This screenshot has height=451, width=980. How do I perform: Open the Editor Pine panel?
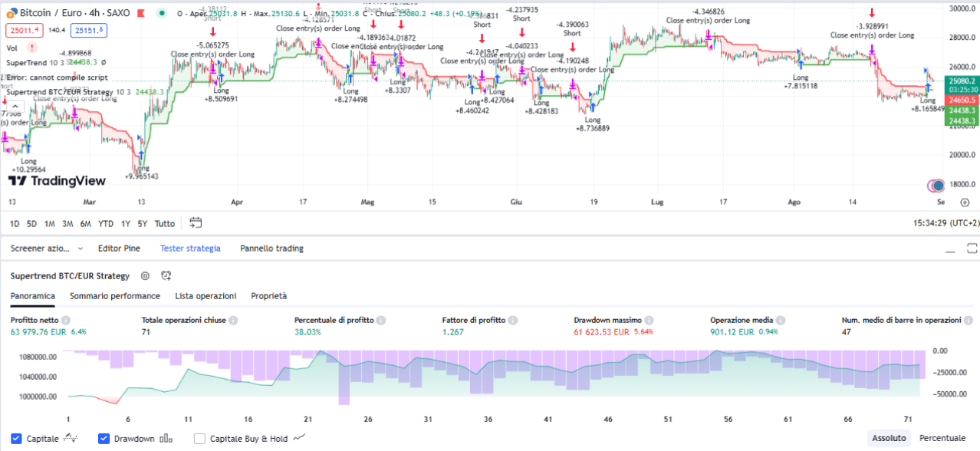click(x=119, y=249)
